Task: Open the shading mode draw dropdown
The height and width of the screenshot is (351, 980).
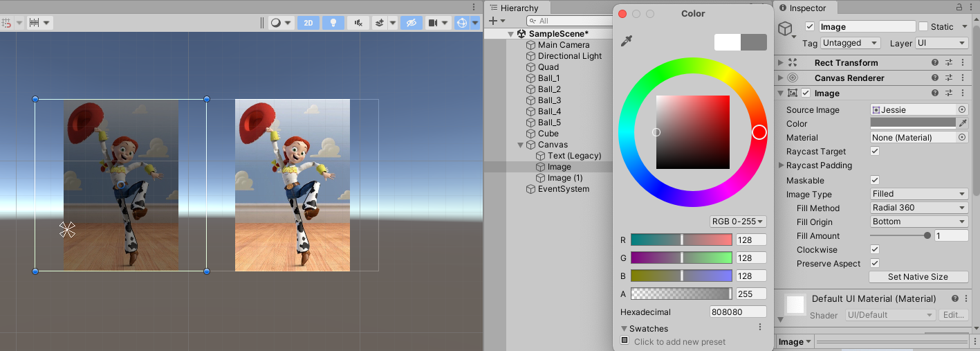Action: 281,23
